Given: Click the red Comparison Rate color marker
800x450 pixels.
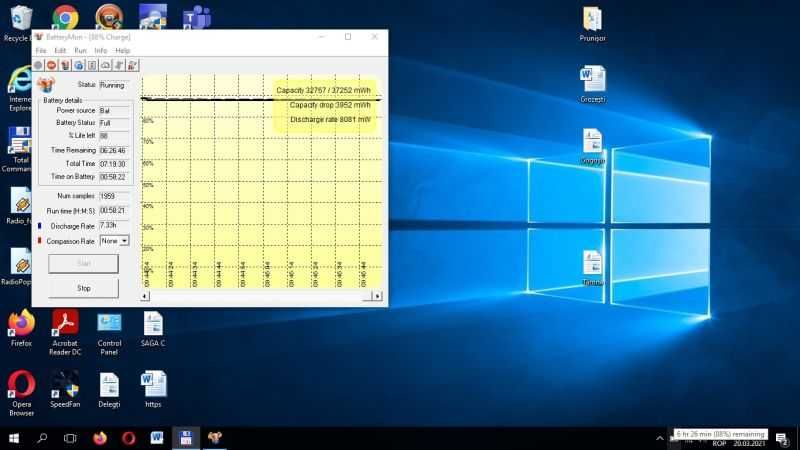Looking at the screenshot, I should point(40,240).
